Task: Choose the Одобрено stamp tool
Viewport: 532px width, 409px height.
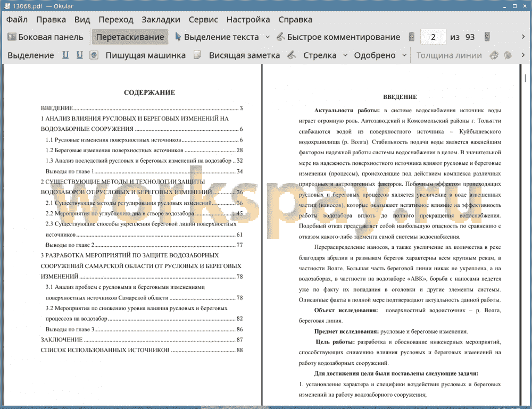Action: point(375,55)
